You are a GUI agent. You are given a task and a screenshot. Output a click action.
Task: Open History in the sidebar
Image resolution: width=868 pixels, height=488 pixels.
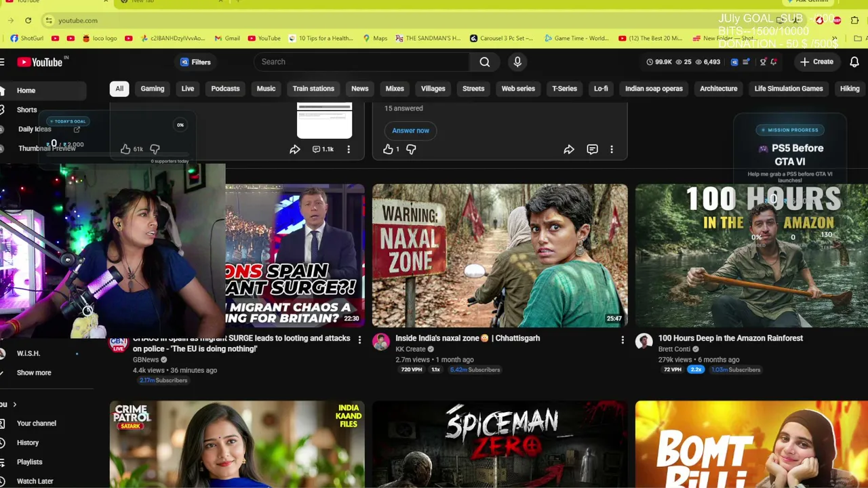(x=43, y=443)
